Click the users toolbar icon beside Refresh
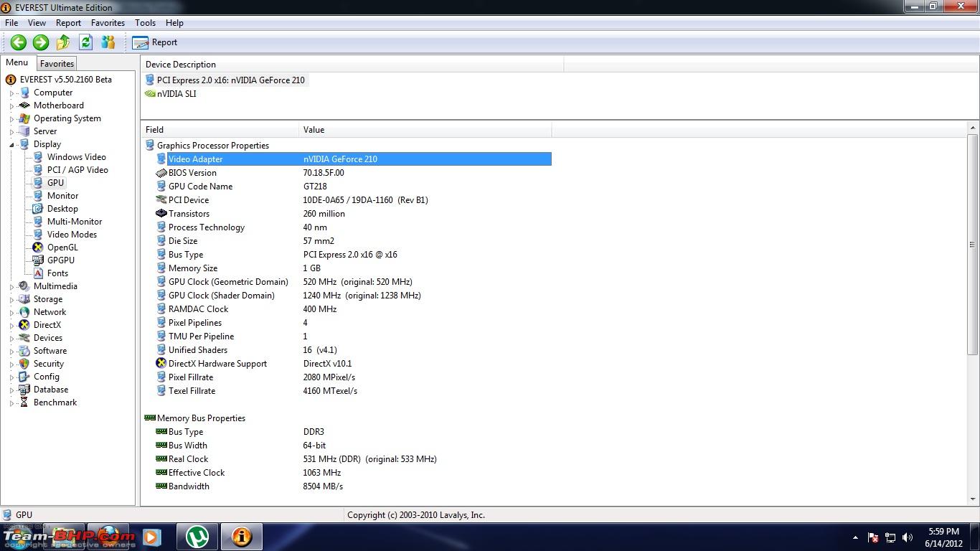Screen dimensions: 980x551 click(x=108, y=42)
